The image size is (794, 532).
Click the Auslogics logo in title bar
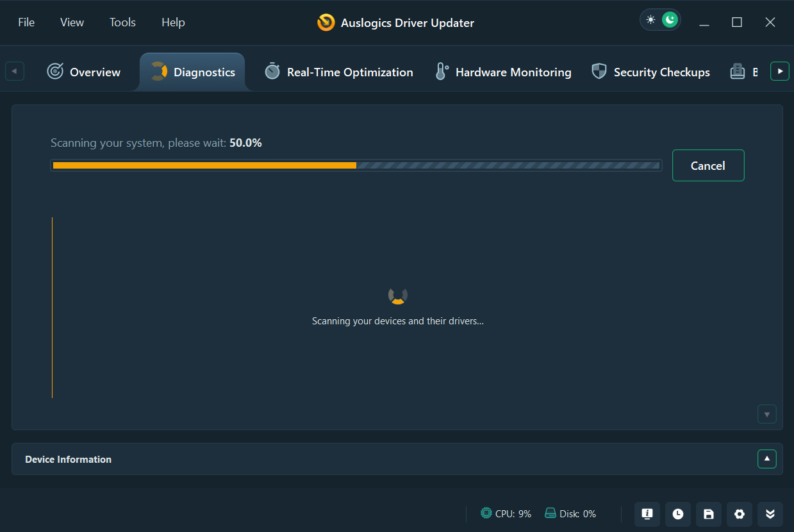point(326,23)
